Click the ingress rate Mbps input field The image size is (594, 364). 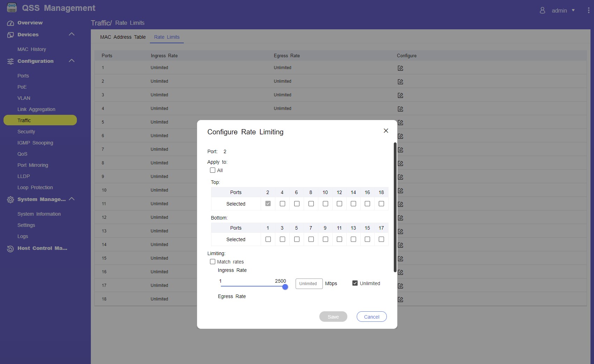(309, 283)
